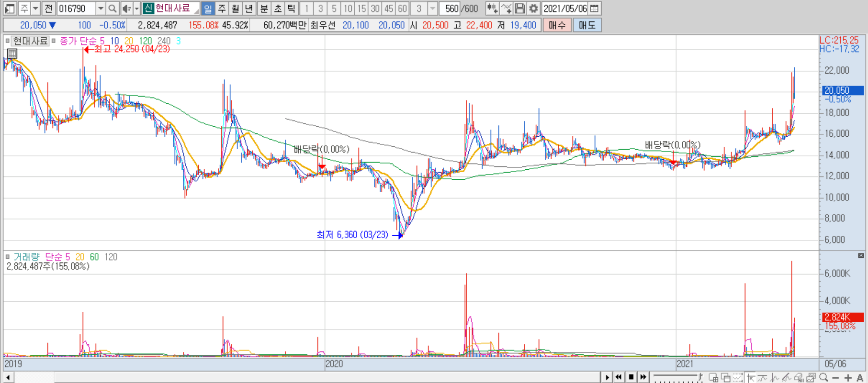The image size is (868, 383).
Task: Click the 120 moving average legend label
Action: tap(146, 41)
